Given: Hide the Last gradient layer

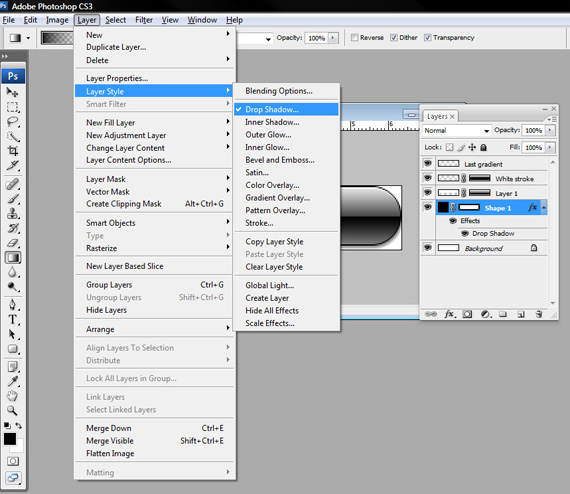Looking at the screenshot, I should pos(428,163).
